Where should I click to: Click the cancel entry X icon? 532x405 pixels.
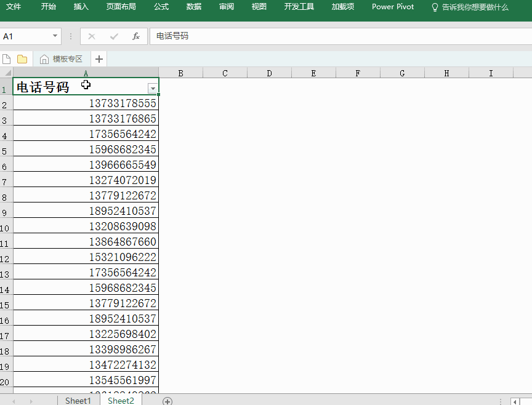click(x=92, y=36)
